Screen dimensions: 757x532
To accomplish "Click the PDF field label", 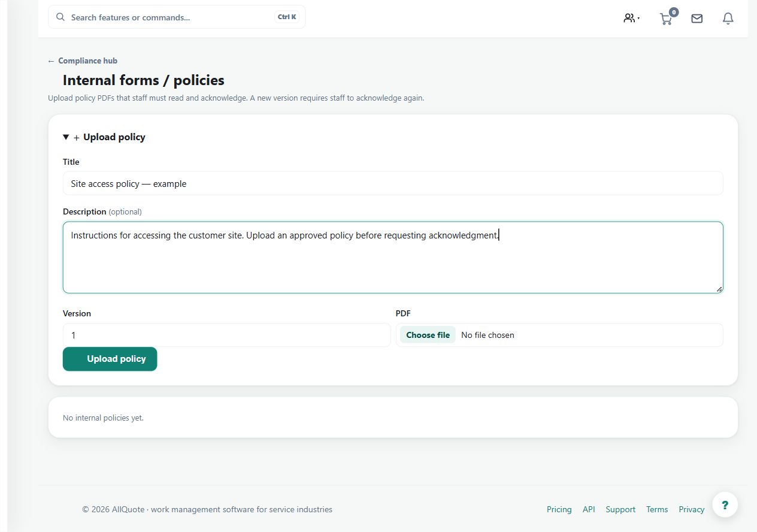I will point(403,313).
